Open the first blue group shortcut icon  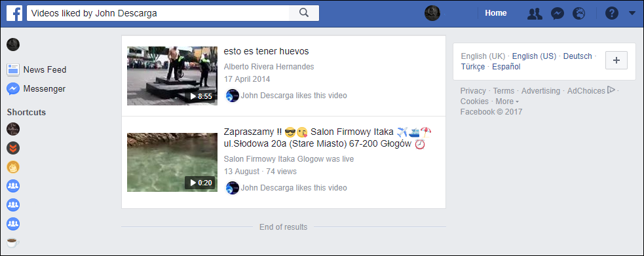13,186
